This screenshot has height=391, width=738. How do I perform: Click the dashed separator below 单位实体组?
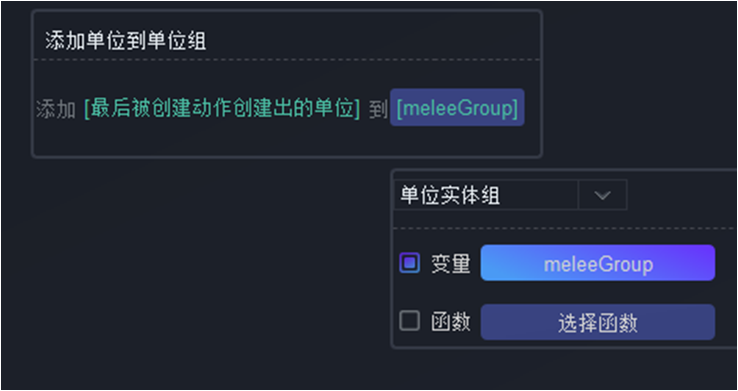coord(565,228)
